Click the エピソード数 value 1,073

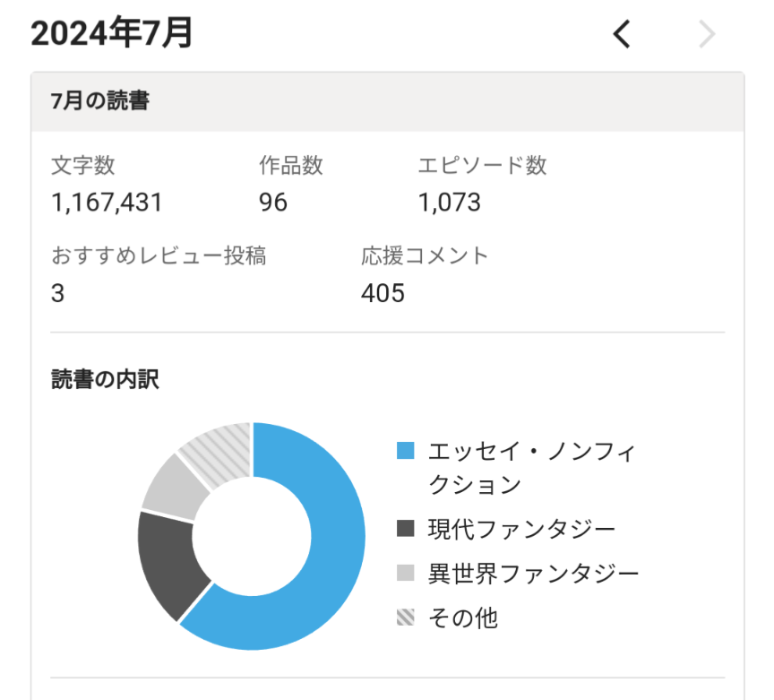coord(450,203)
